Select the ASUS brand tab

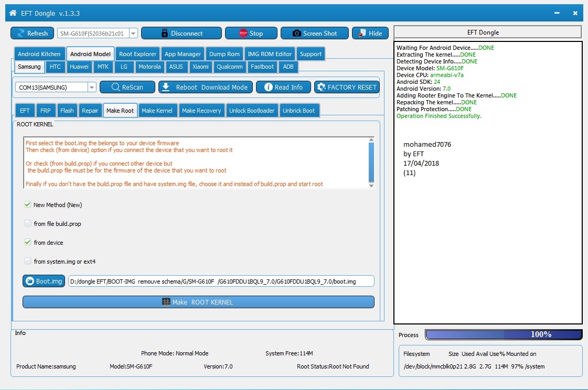tap(176, 67)
